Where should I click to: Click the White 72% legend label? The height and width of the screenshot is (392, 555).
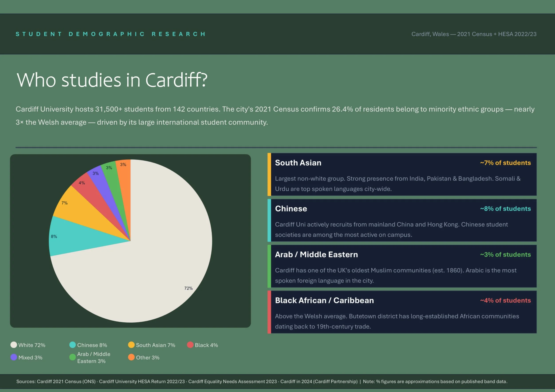tap(32, 345)
